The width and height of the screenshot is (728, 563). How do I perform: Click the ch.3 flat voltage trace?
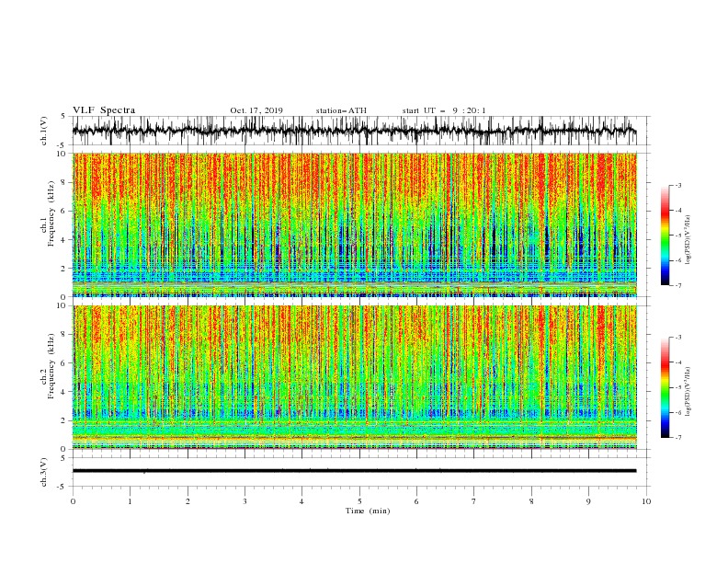(354, 471)
